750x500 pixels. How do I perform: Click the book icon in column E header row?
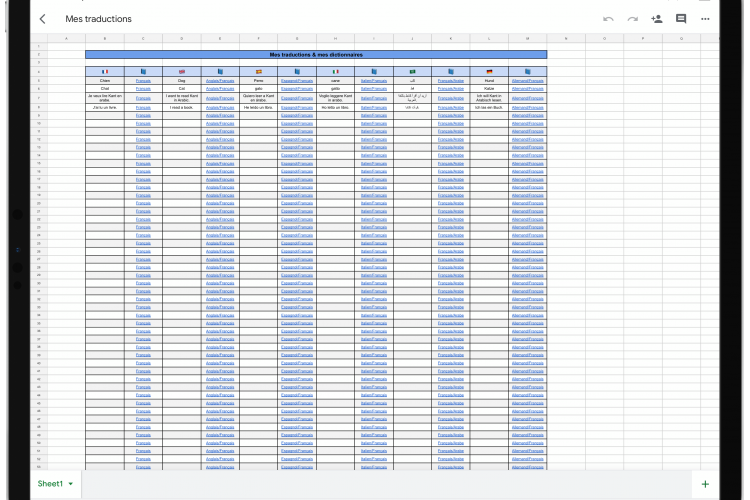tap(220, 71)
